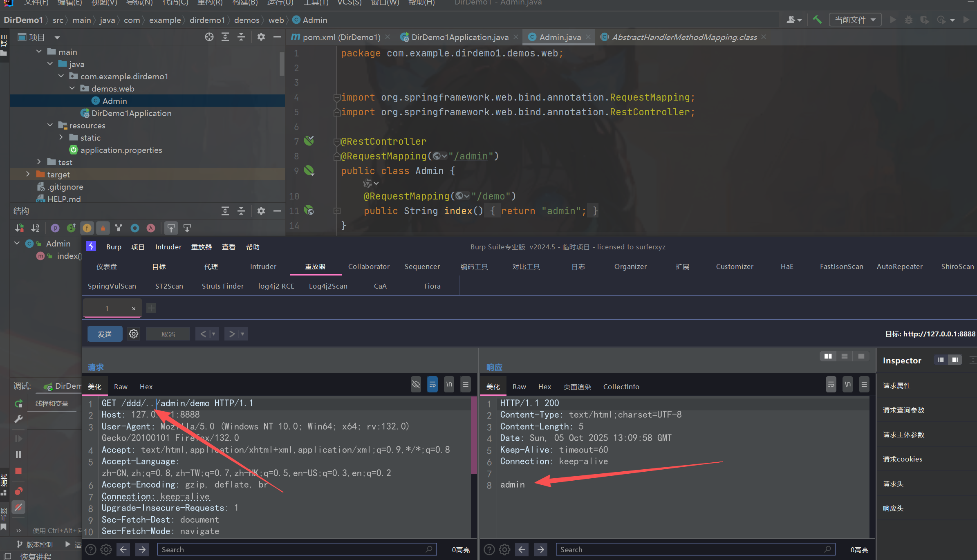This screenshot has height=560, width=977.
Task: Click the rerun debug icon
Action: [18, 404]
